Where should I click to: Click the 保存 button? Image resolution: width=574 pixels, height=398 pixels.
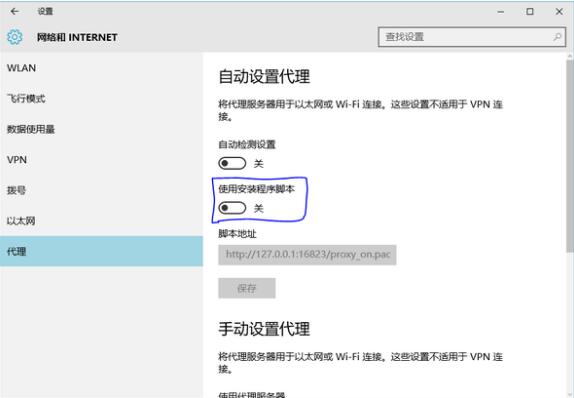(247, 288)
